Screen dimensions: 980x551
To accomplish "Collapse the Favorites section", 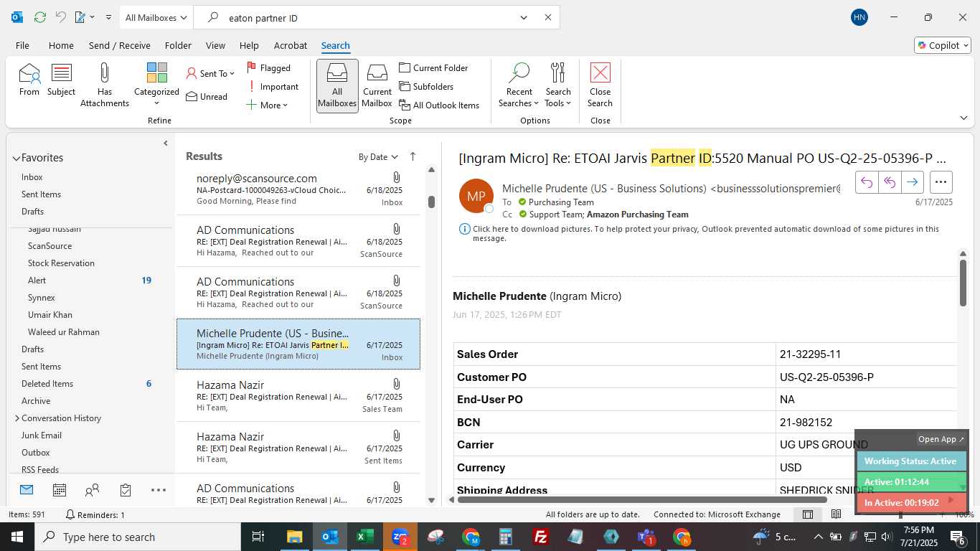I will 16,158.
